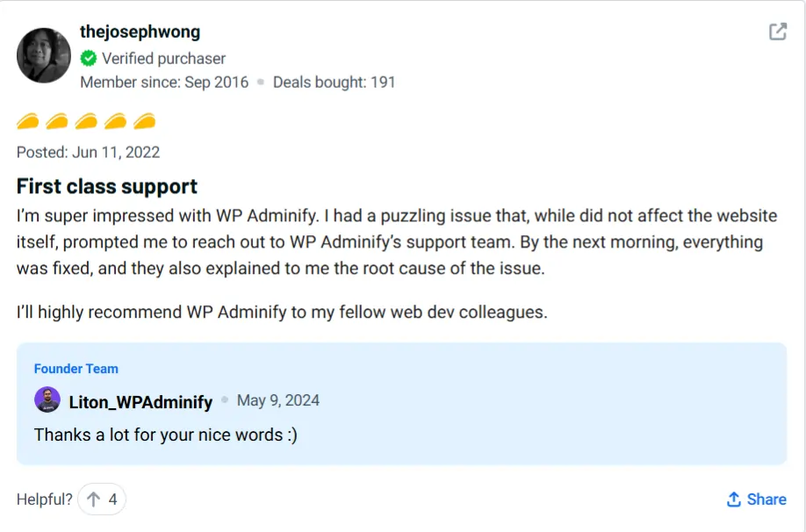The height and width of the screenshot is (532, 806).
Task: Click the Share button
Action: 756,499
